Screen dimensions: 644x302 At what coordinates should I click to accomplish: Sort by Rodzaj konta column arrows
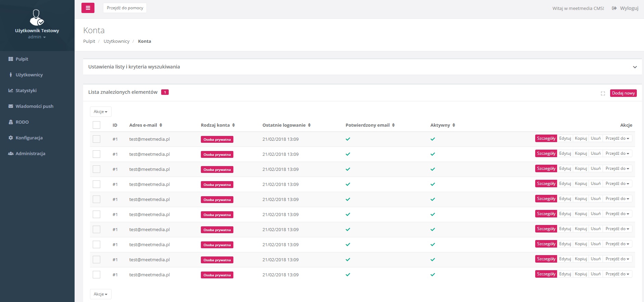coord(233,125)
